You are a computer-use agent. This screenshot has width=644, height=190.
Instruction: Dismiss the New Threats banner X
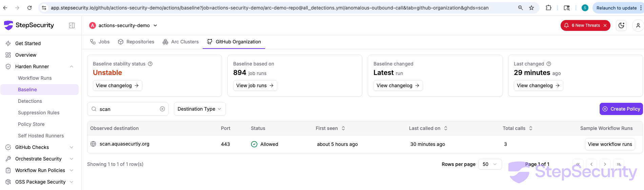(605, 25)
